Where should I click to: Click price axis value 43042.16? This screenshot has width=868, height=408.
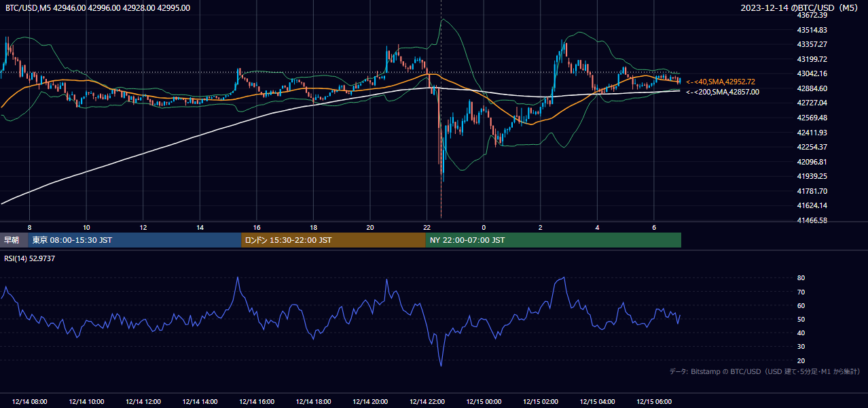click(x=812, y=73)
